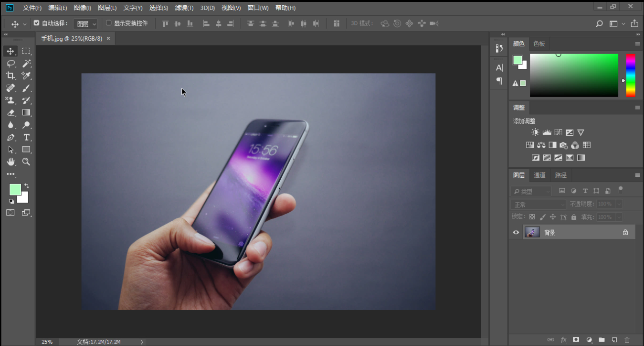644x346 pixels.
Task: Click the search icon in options bar
Action: coord(600,23)
